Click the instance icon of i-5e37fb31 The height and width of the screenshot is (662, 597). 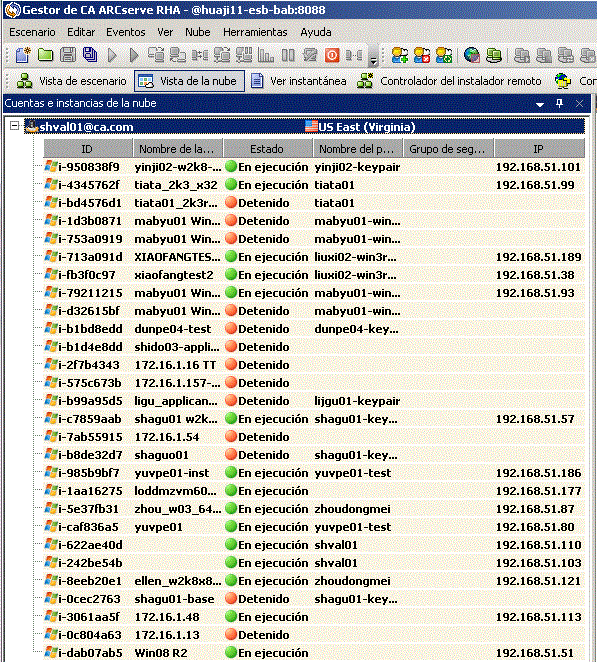coord(51,509)
